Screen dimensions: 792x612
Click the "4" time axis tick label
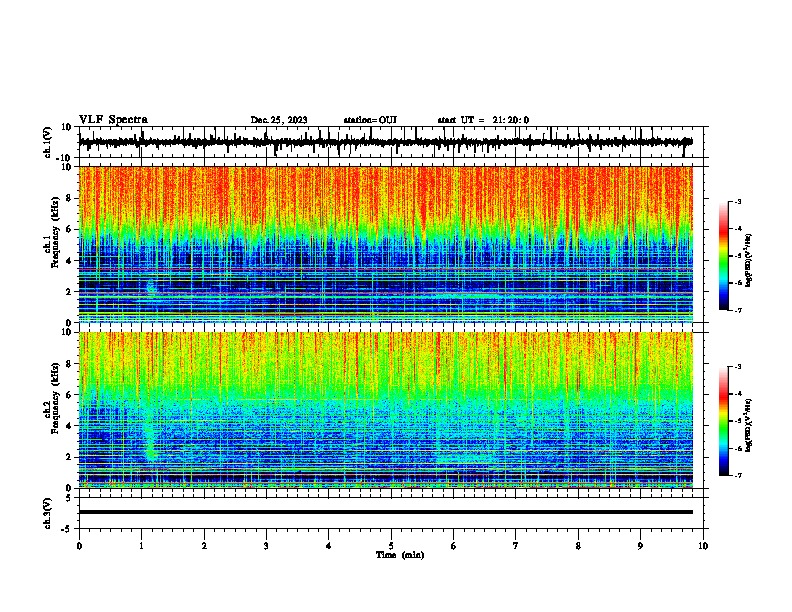point(329,546)
